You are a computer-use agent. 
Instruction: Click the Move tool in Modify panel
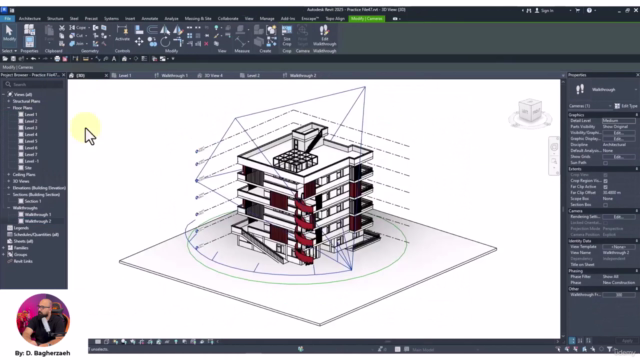(x=139, y=42)
